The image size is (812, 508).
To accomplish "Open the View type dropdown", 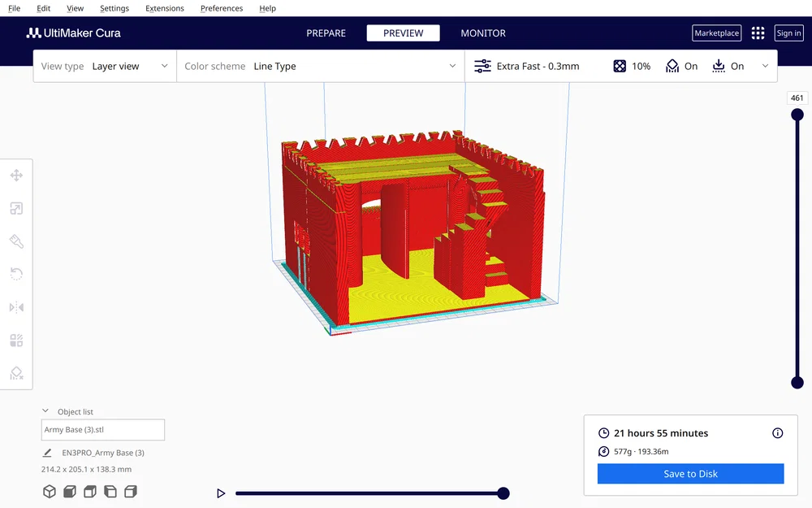I will point(105,66).
